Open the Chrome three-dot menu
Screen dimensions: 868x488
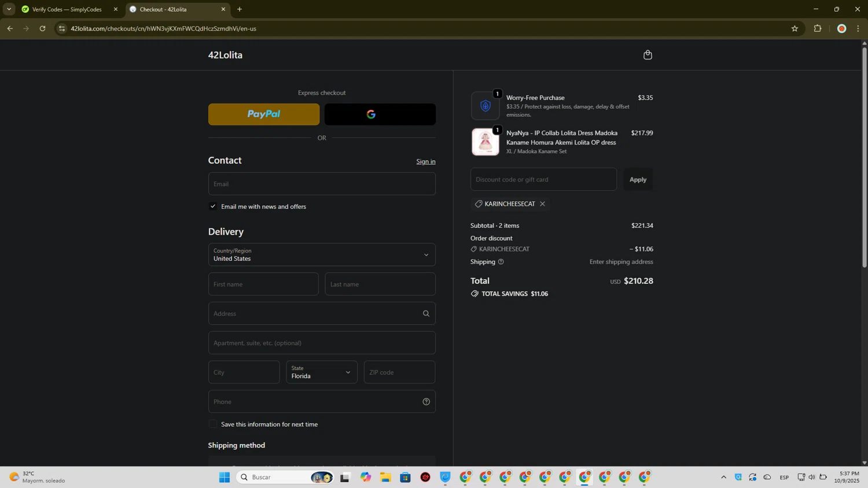858,28
